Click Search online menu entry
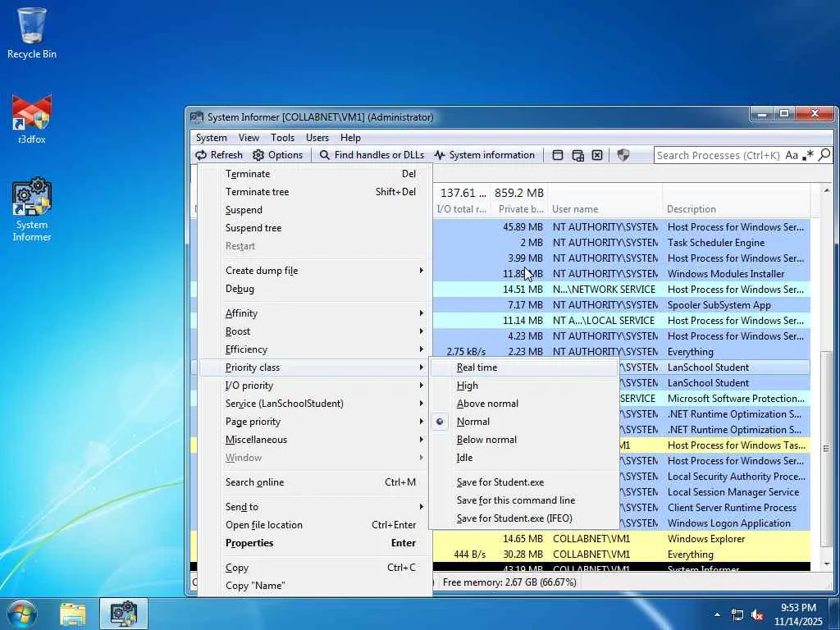This screenshot has width=840, height=630. click(x=315, y=482)
